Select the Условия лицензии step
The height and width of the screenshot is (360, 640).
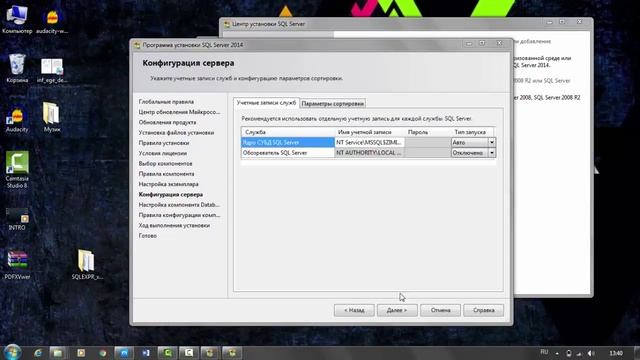coord(162,153)
